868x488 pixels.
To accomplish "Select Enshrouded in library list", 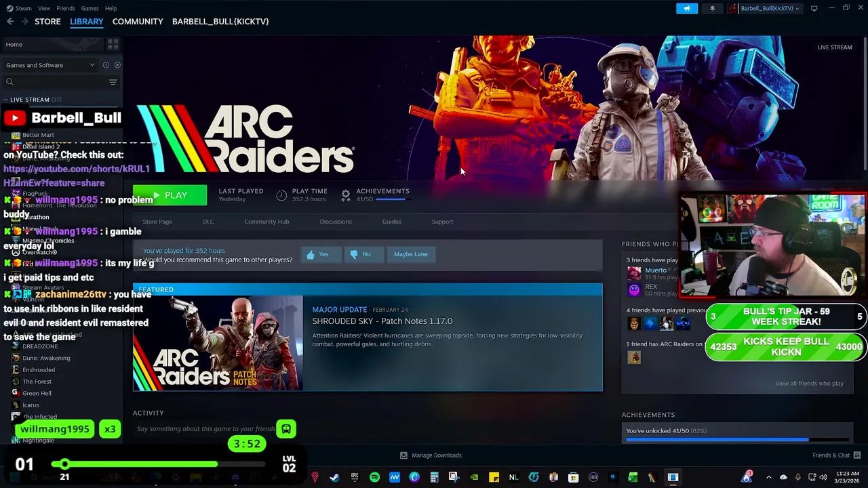I will coord(39,370).
